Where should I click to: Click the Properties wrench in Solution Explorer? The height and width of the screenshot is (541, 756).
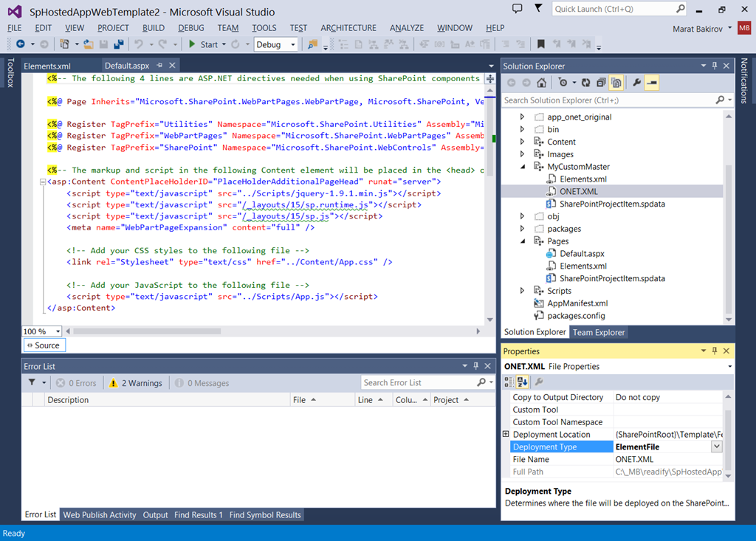point(636,83)
